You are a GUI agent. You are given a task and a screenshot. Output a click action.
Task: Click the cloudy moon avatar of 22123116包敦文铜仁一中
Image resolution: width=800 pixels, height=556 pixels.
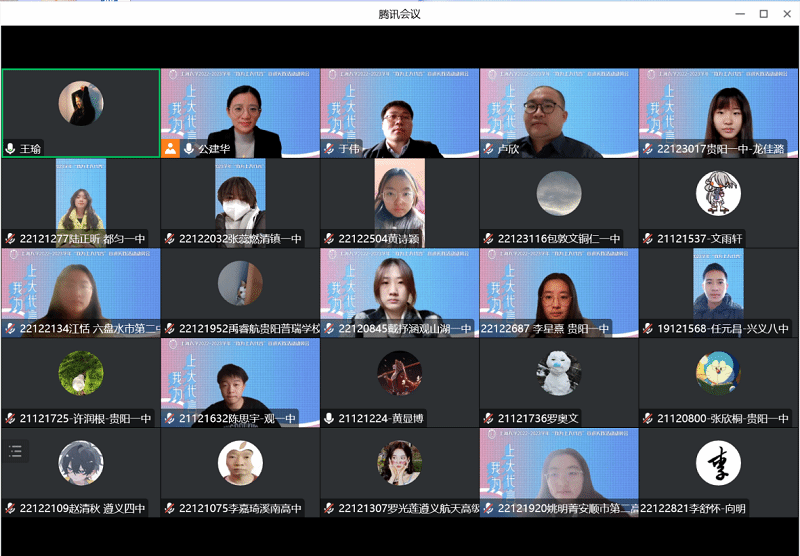coord(559,192)
